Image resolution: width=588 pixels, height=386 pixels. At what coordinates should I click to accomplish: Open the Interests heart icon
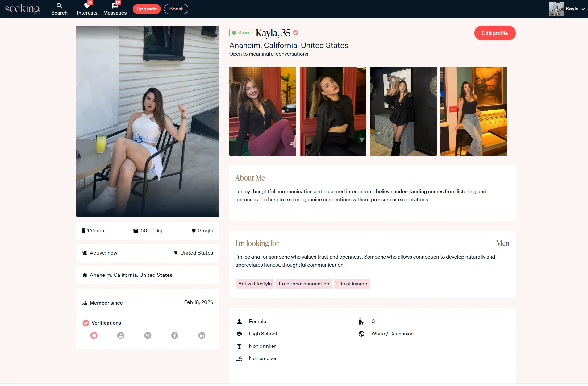tap(87, 6)
